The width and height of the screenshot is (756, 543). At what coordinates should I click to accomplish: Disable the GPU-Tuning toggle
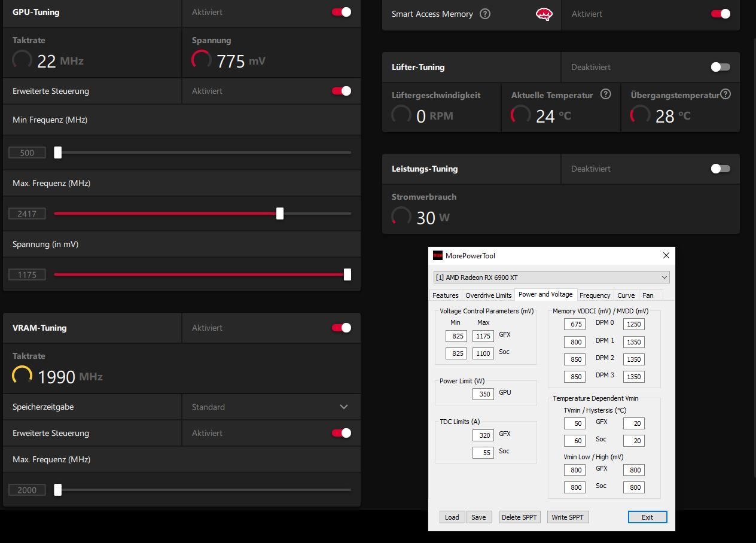[x=342, y=12]
